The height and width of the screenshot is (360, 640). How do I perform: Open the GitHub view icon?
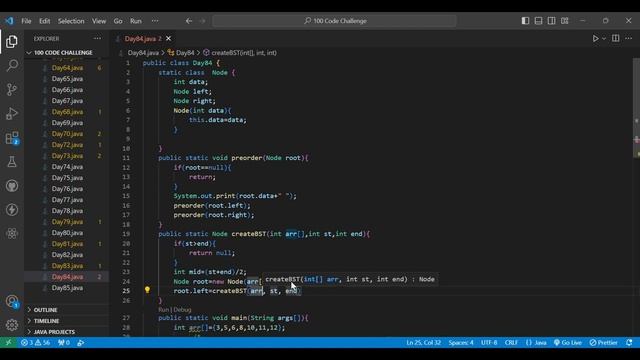click(12, 186)
